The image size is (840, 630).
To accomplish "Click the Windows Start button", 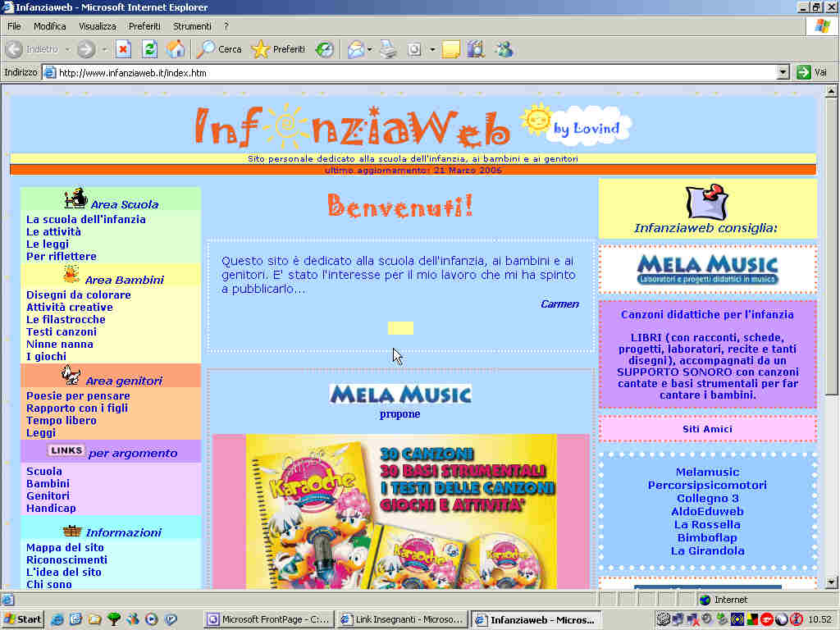I will coord(22,619).
